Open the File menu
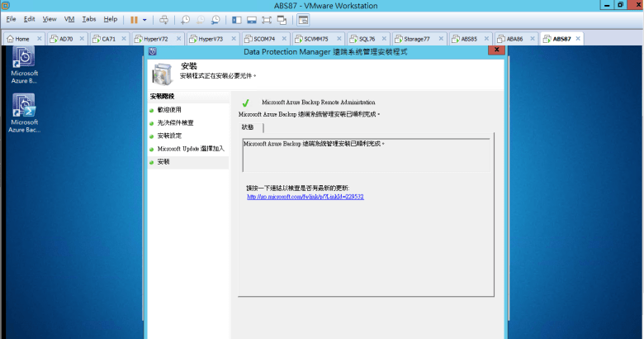Screen dimensions: 644x339 tap(12, 19)
